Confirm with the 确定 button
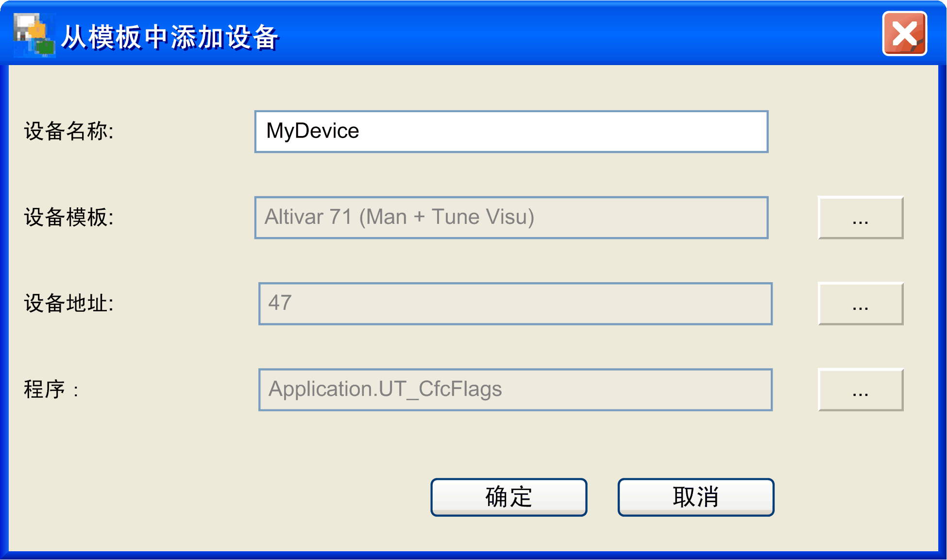 click(508, 497)
